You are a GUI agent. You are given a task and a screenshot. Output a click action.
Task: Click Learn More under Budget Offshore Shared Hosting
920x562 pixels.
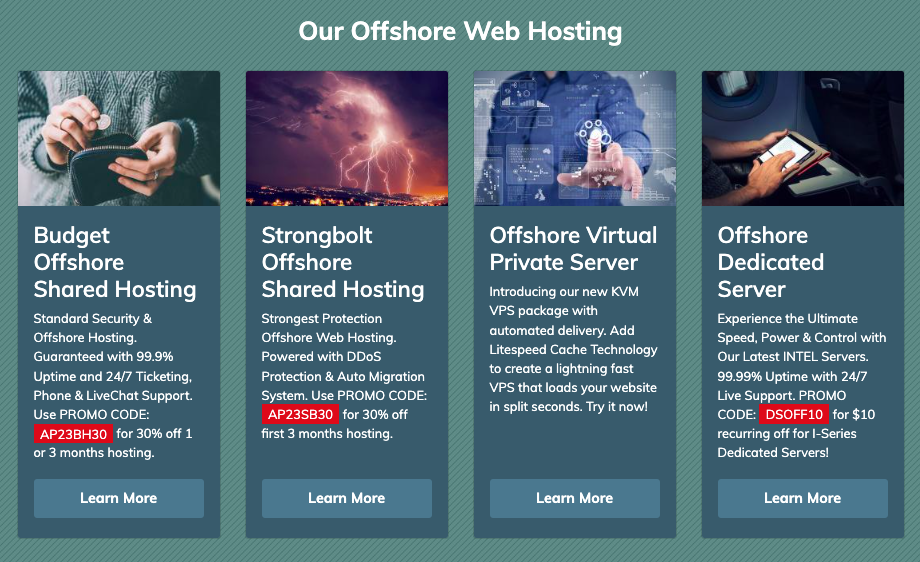(x=119, y=498)
